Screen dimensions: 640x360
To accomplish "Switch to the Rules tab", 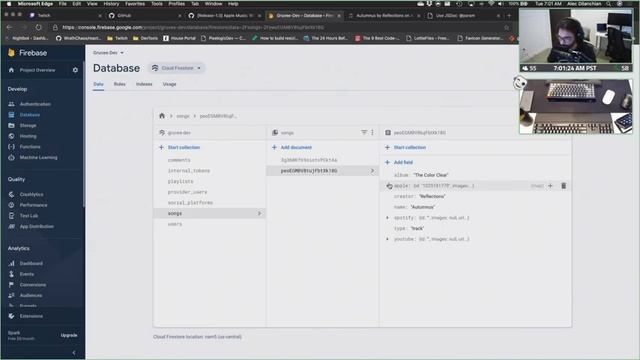I will pyautogui.click(x=120, y=84).
